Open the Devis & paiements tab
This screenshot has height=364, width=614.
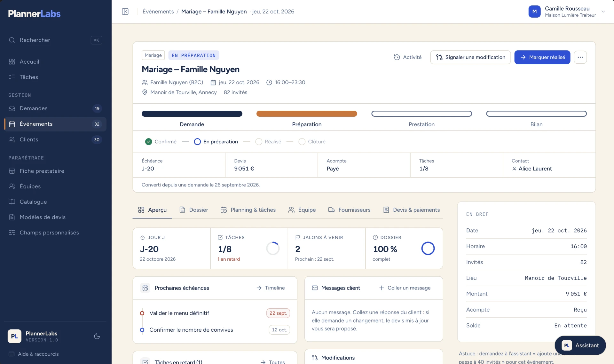click(x=412, y=210)
